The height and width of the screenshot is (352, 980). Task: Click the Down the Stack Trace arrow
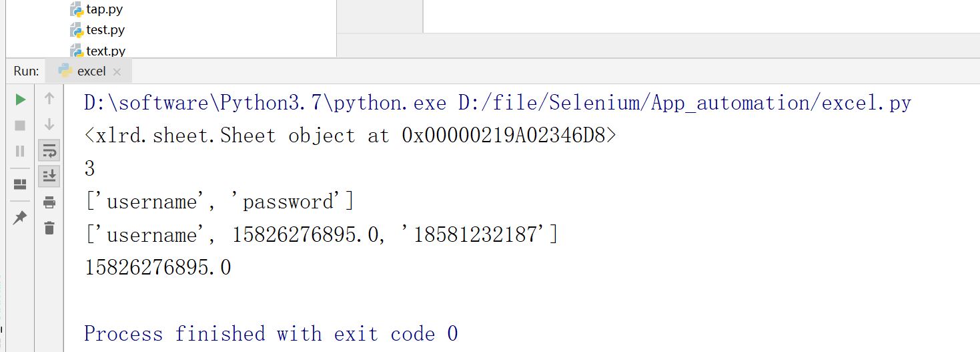point(49,125)
